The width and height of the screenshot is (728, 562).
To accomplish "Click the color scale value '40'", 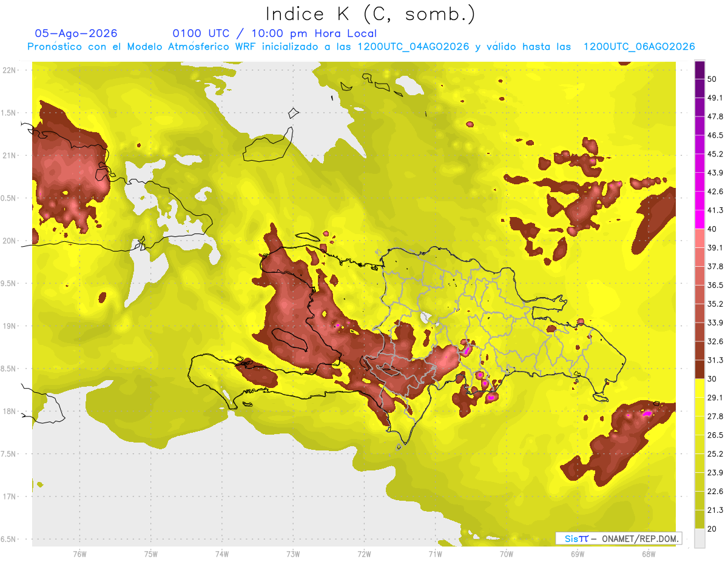I will (712, 229).
